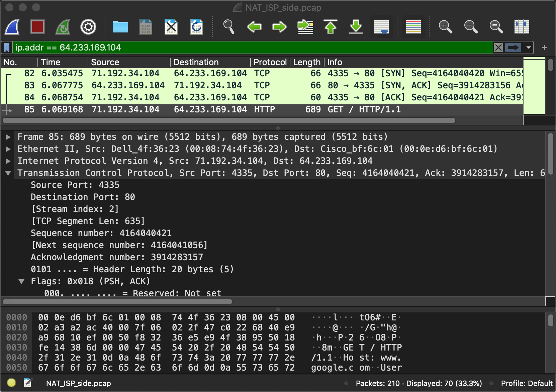Go to the first packet
556x392 pixels.
[331, 27]
